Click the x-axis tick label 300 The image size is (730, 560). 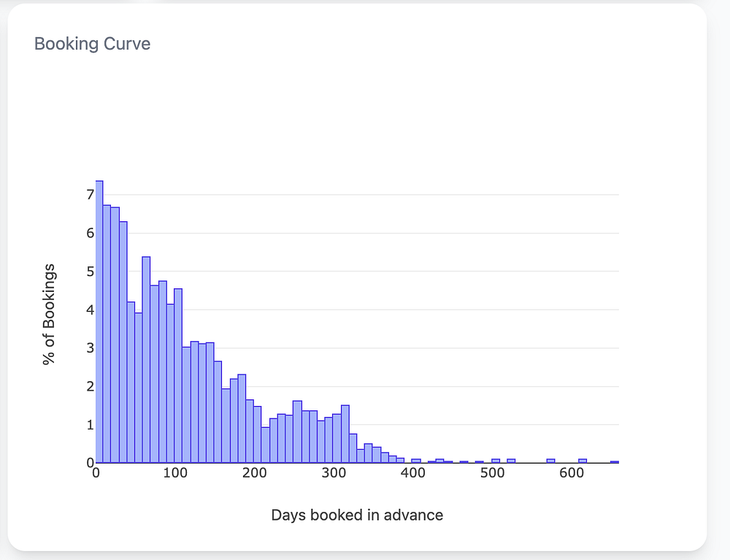[x=334, y=472]
